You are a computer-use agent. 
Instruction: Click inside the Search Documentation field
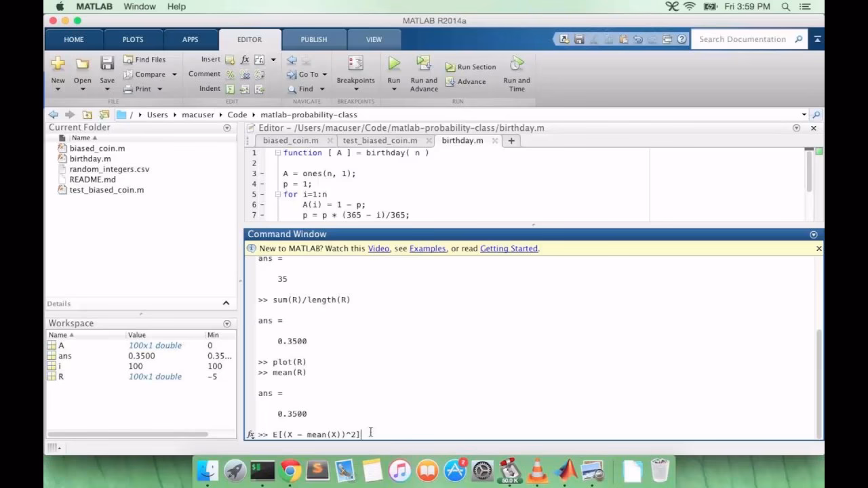(743, 39)
